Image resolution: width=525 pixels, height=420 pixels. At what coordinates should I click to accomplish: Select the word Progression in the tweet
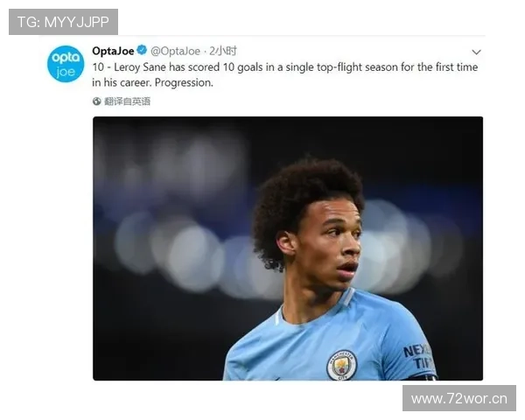coord(184,83)
